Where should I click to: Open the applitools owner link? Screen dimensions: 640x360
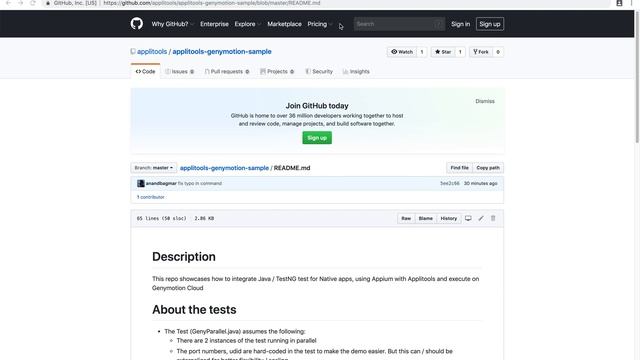point(152,51)
